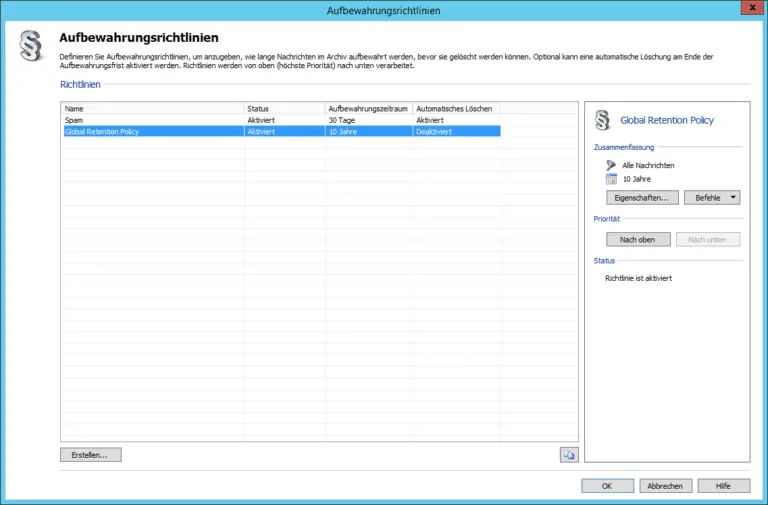
Task: Select the Spam policy row
Action: (150, 120)
